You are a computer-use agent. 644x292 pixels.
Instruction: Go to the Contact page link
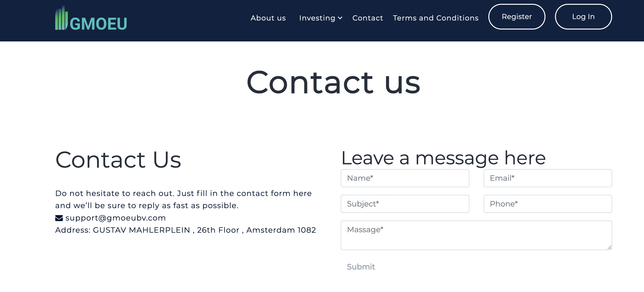coord(367,18)
